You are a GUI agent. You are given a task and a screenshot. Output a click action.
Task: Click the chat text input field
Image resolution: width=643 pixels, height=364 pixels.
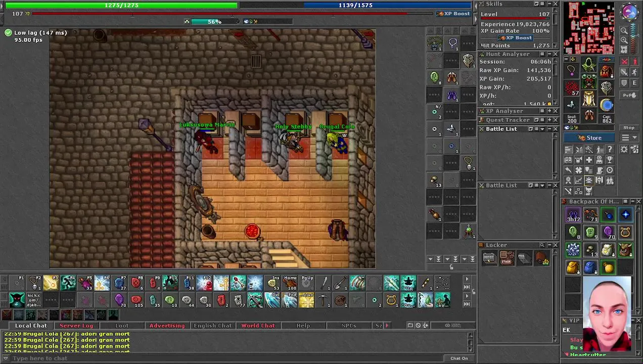(227, 358)
